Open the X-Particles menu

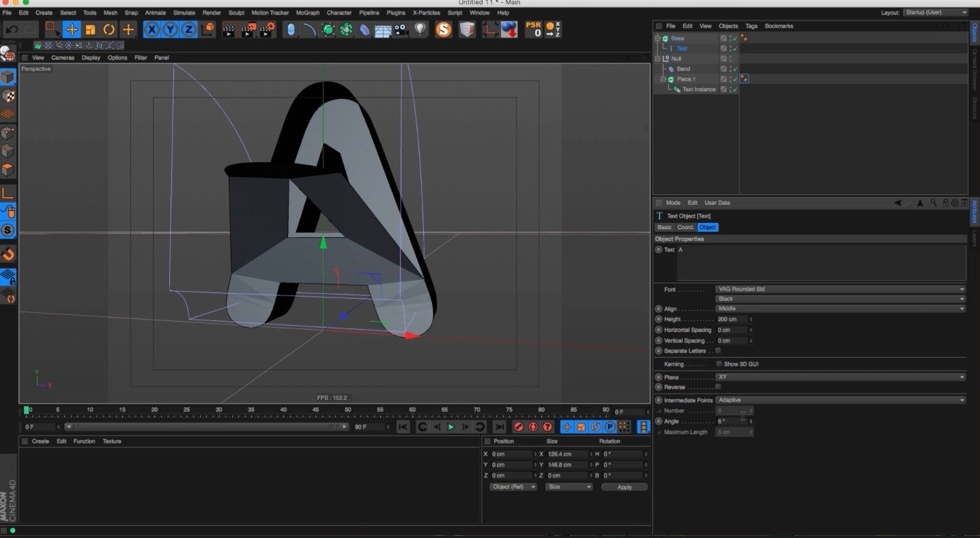coord(427,12)
